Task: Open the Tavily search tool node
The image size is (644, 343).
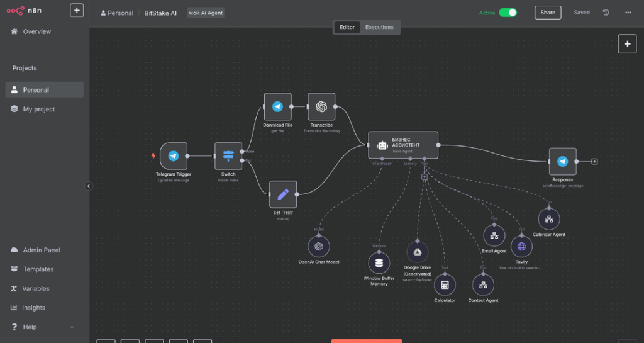Action: pos(521,247)
